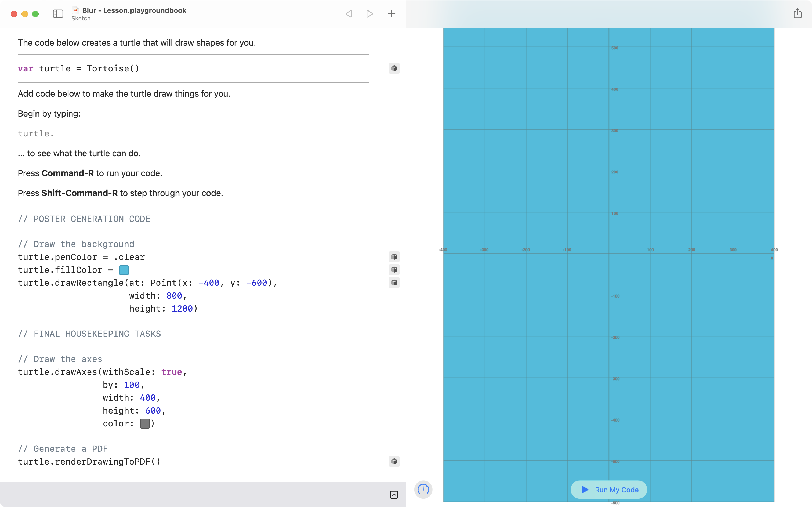The image size is (812, 507).
Task: Select the blue fillColor swatch
Action: [x=124, y=270]
